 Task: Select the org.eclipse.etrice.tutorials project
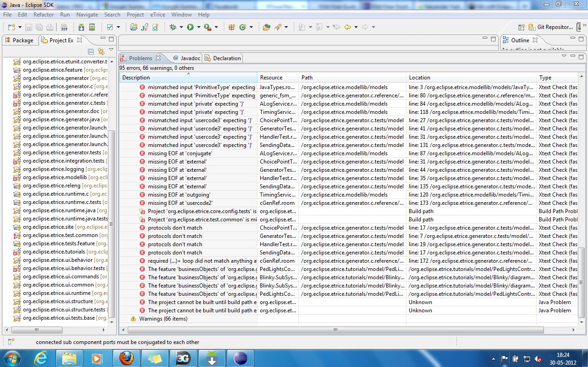[61, 252]
